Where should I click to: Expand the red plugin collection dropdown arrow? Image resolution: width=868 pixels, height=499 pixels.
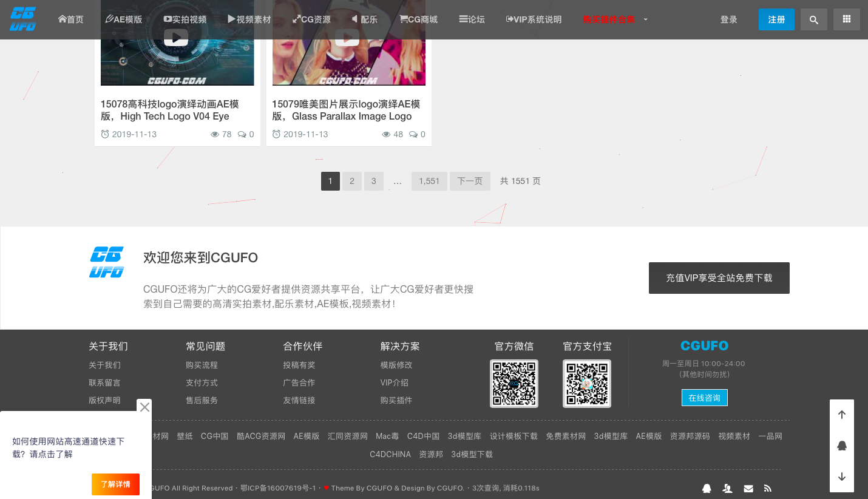pos(645,19)
